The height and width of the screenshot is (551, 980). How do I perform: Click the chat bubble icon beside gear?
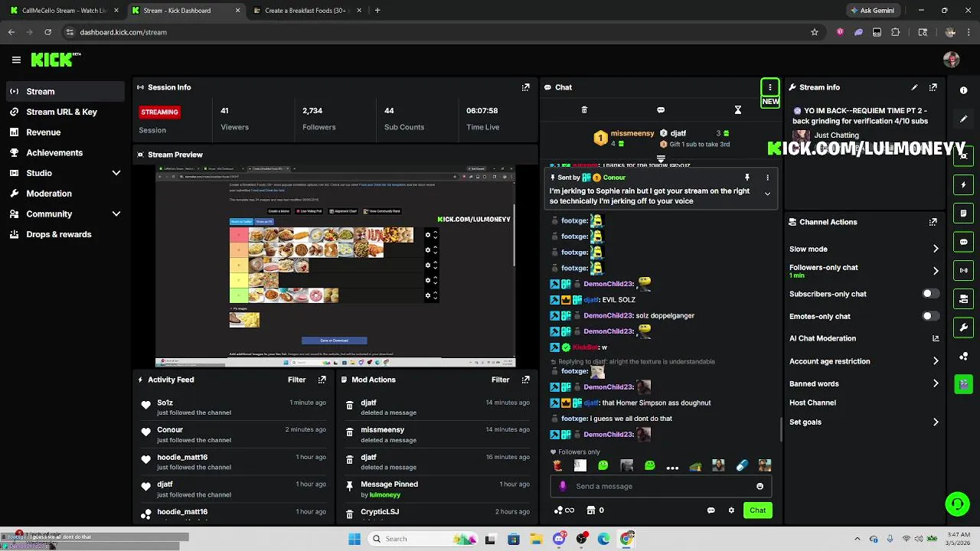(711, 510)
